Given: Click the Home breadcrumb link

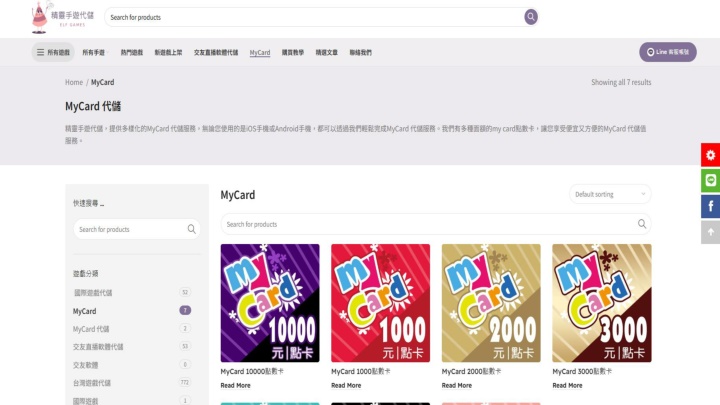Looking at the screenshot, I should [74, 82].
